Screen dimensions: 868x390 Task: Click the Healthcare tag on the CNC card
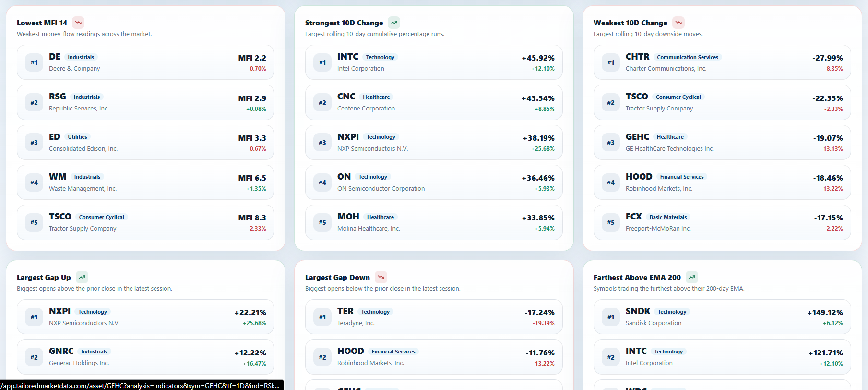[376, 97]
